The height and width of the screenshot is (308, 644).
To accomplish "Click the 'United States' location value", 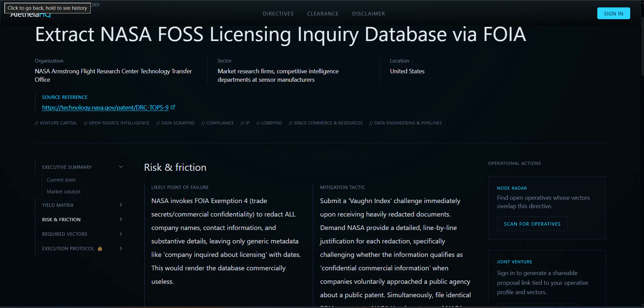I will (x=407, y=71).
